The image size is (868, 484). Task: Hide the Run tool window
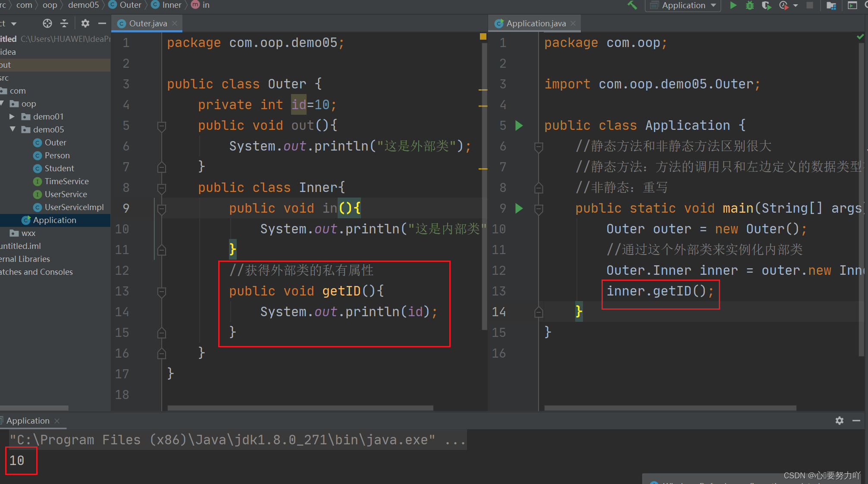pyautogui.click(x=856, y=420)
